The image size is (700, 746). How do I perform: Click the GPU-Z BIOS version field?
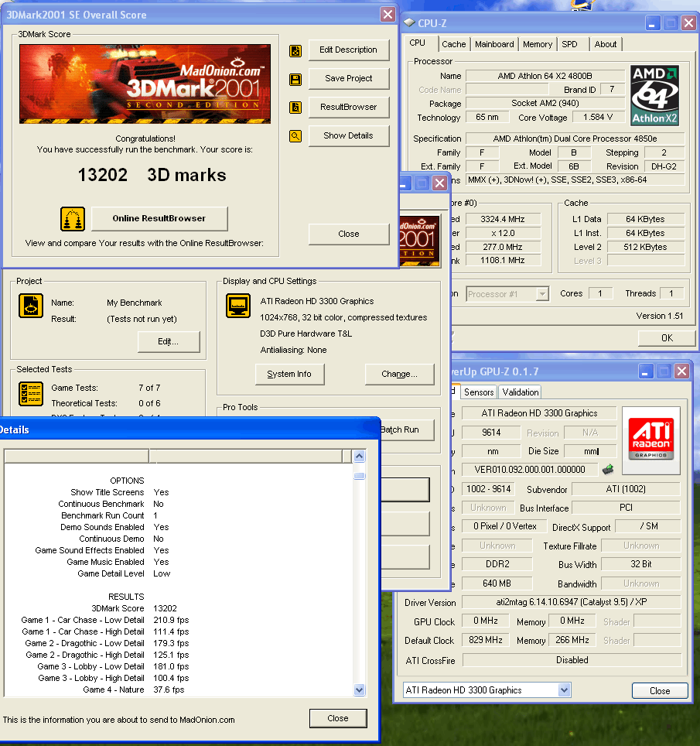[x=530, y=470]
